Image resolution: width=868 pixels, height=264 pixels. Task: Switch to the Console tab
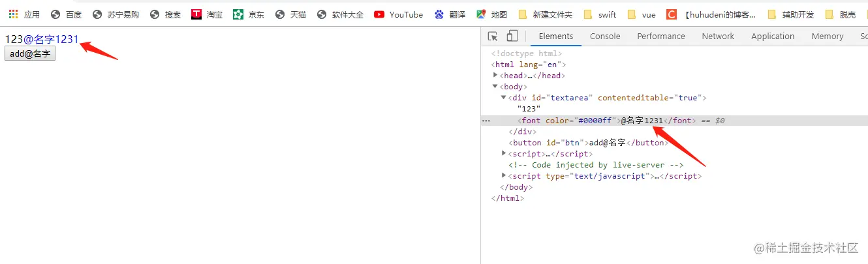click(x=605, y=37)
